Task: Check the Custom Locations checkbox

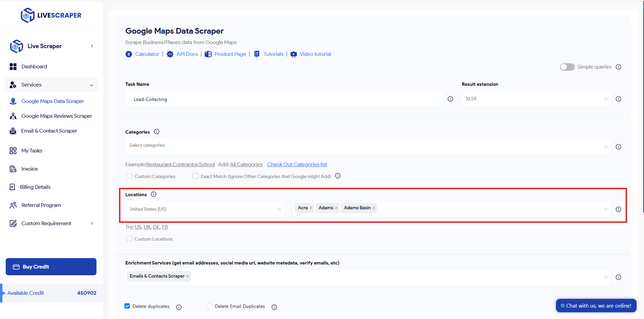Action: tap(129, 238)
